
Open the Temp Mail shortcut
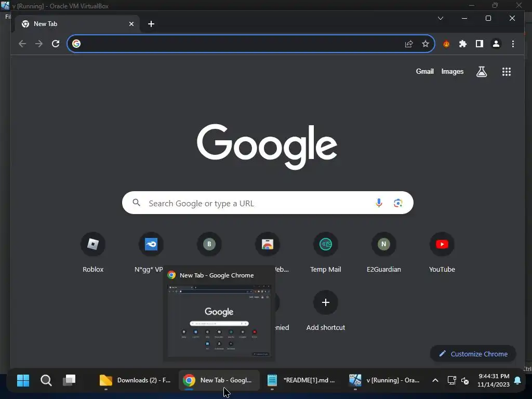326,252
